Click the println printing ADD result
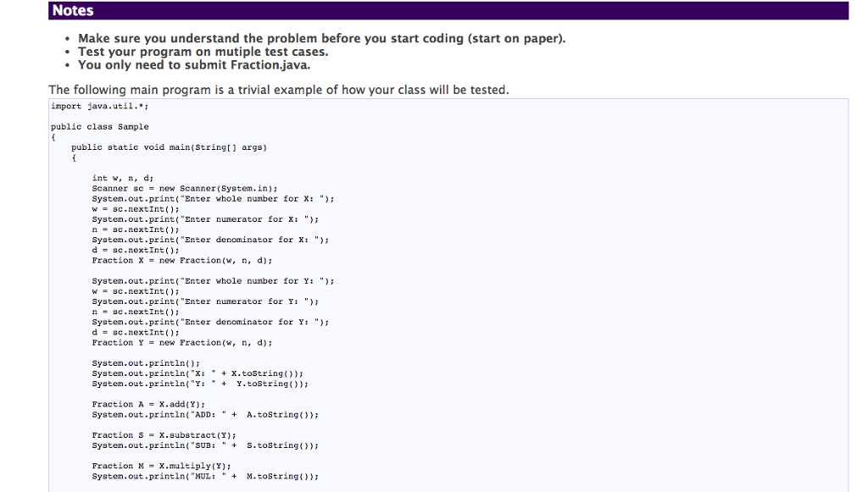 (x=204, y=414)
